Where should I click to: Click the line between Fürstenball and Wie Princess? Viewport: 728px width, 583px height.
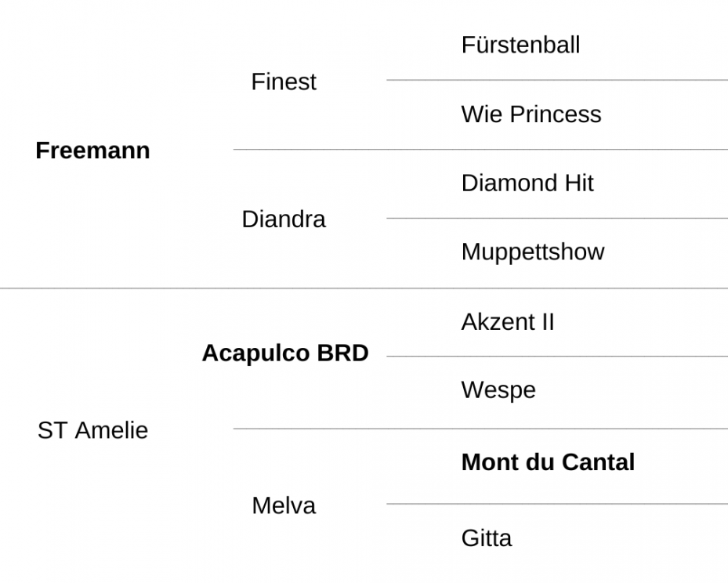(x=557, y=80)
